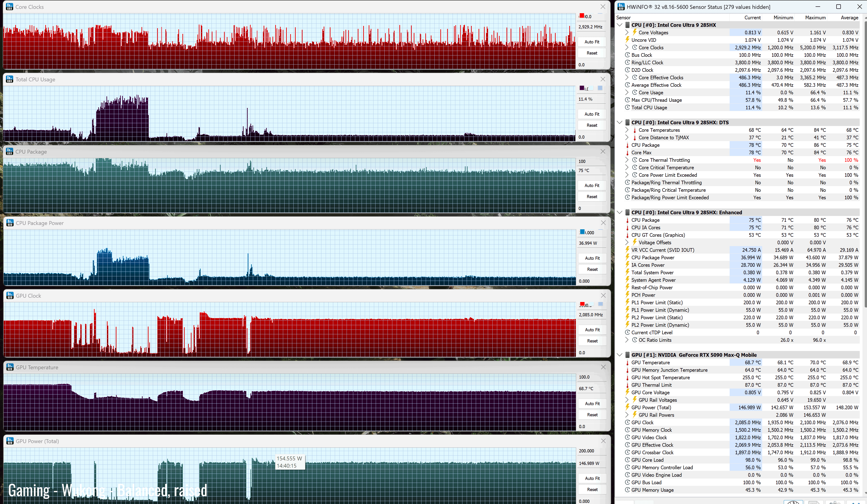The height and width of the screenshot is (504, 867).
Task: Click the lightning icon beside CPU Package Power sensor
Action: (628, 257)
